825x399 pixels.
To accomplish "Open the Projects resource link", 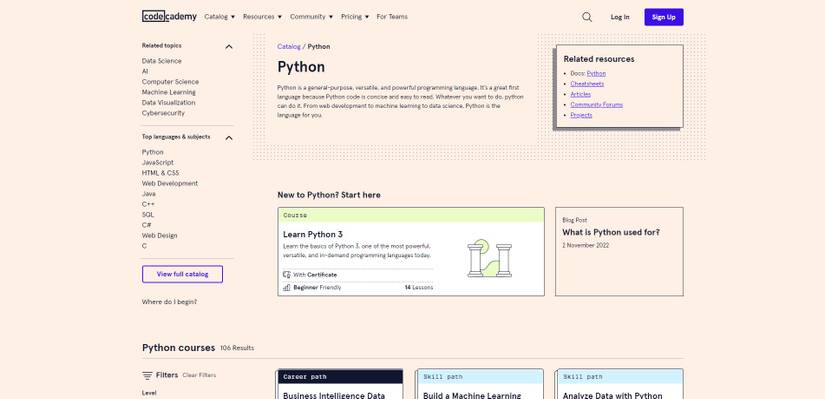I will tap(581, 115).
